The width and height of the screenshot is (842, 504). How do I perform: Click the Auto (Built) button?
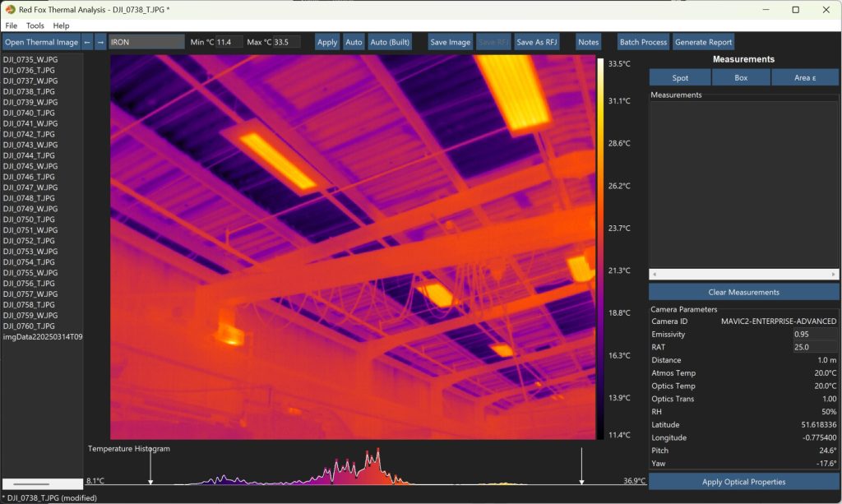tap(390, 42)
